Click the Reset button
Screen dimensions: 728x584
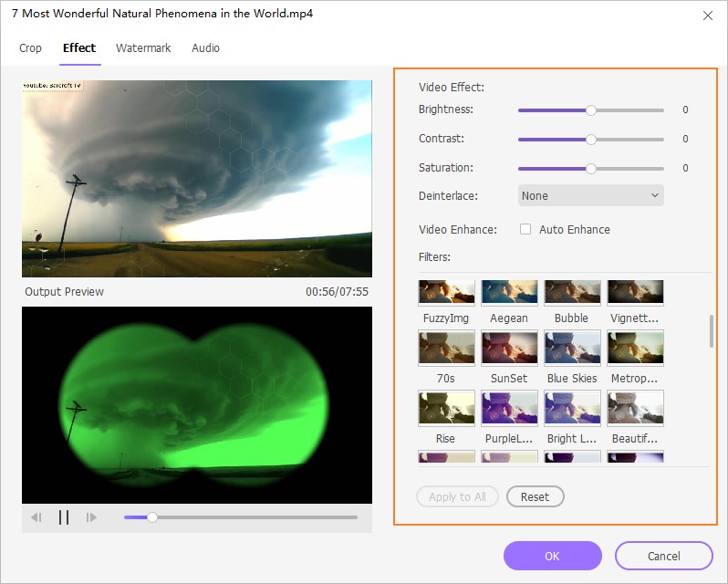pyautogui.click(x=535, y=496)
